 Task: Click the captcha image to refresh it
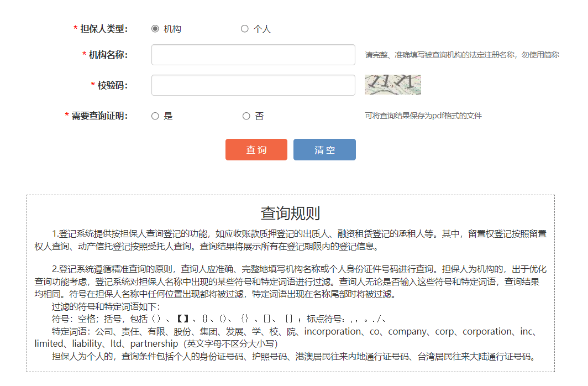(x=393, y=85)
